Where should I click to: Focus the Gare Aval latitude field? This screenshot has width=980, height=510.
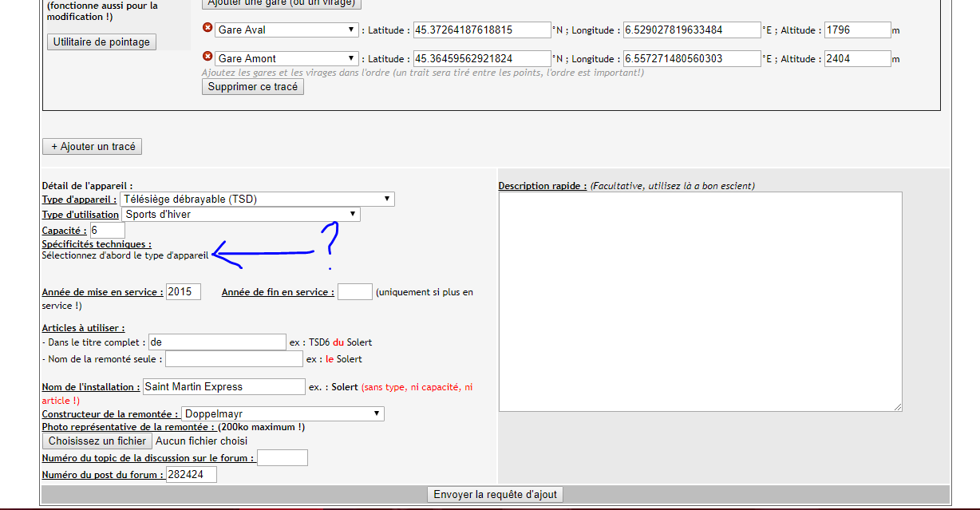[482, 30]
